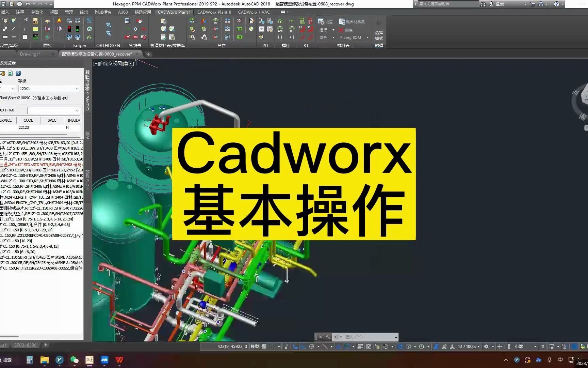The image size is (588, 368).
Task: Click the LR long radius elbow icon
Action: tap(302, 29)
